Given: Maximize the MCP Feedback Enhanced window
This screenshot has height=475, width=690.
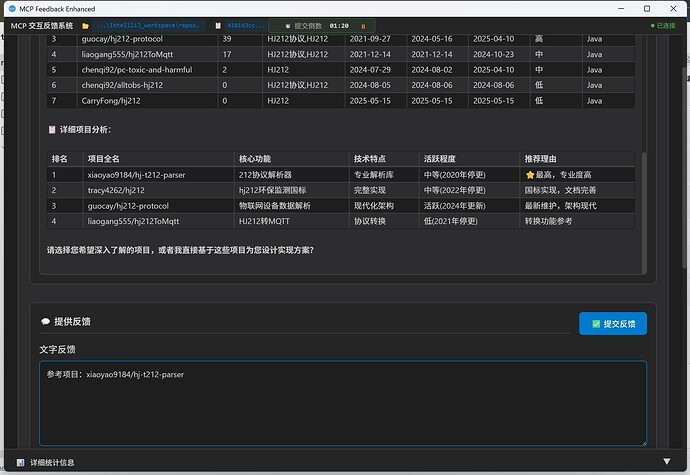Looking at the screenshot, I should coord(647,8).
